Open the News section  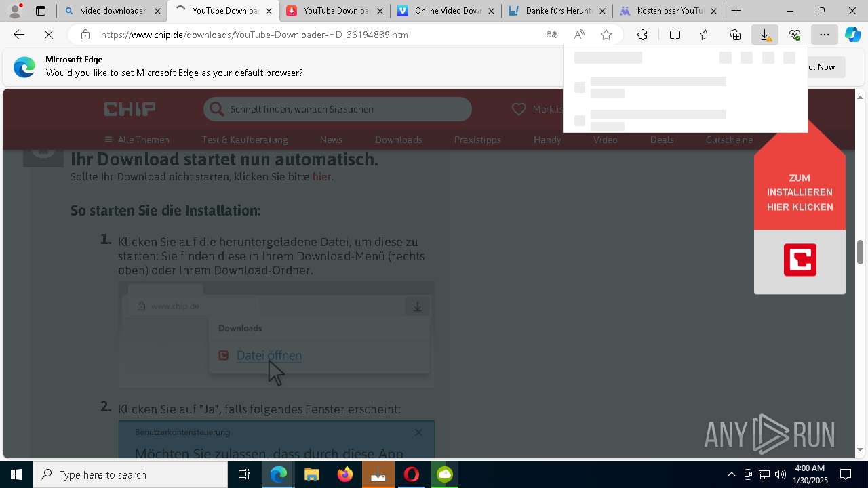331,140
